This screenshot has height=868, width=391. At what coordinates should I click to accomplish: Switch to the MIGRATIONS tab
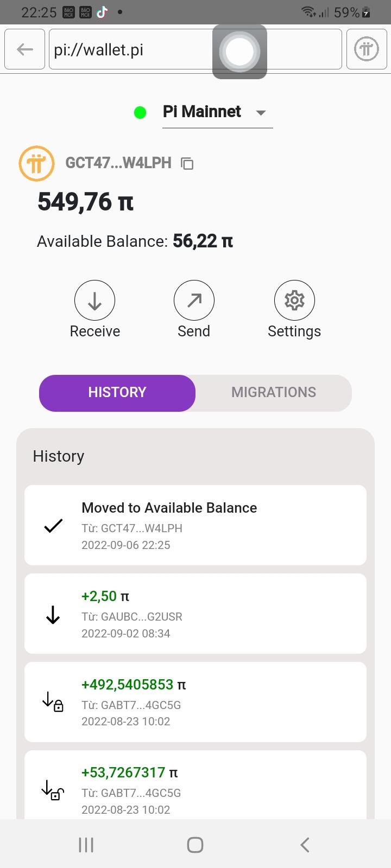point(274,392)
